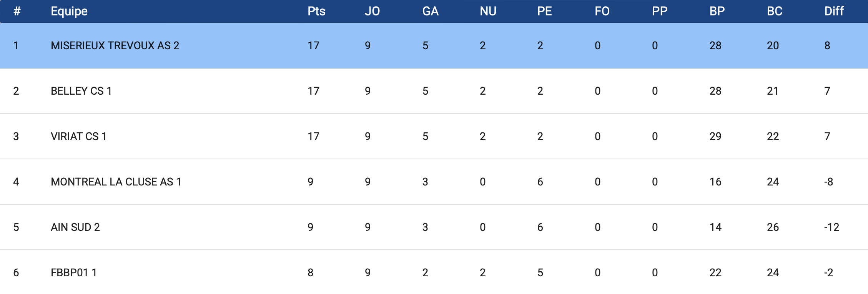Open the FBBP01 1 team row

(x=434, y=272)
